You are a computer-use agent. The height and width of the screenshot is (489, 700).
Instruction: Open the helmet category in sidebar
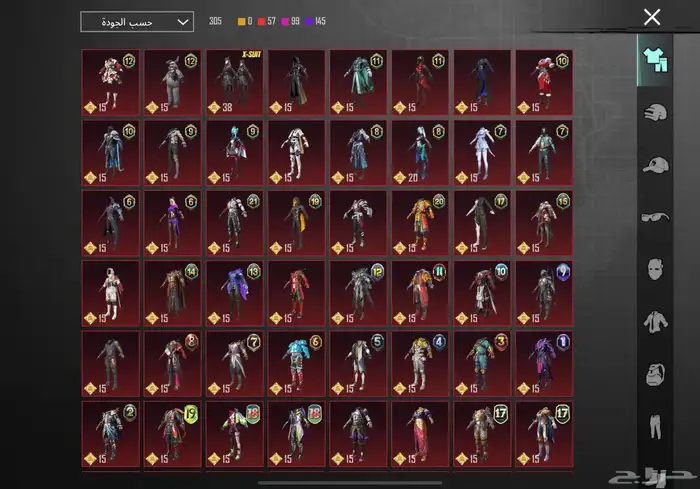point(653,112)
